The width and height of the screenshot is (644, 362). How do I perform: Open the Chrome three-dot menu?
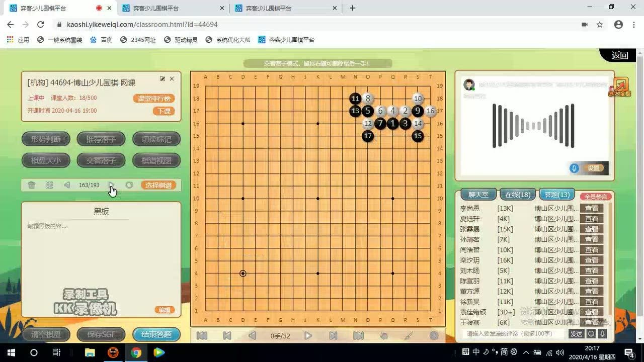click(x=633, y=24)
